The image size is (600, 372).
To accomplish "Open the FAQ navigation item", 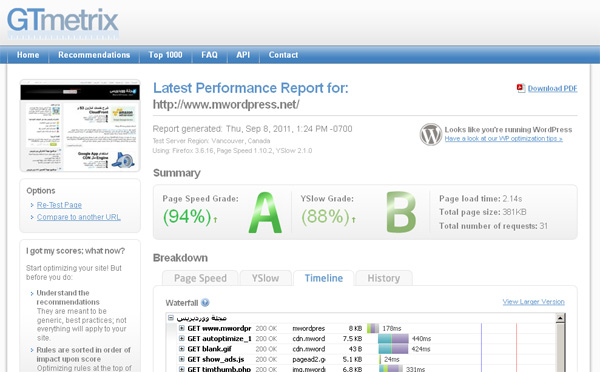I will click(x=209, y=55).
